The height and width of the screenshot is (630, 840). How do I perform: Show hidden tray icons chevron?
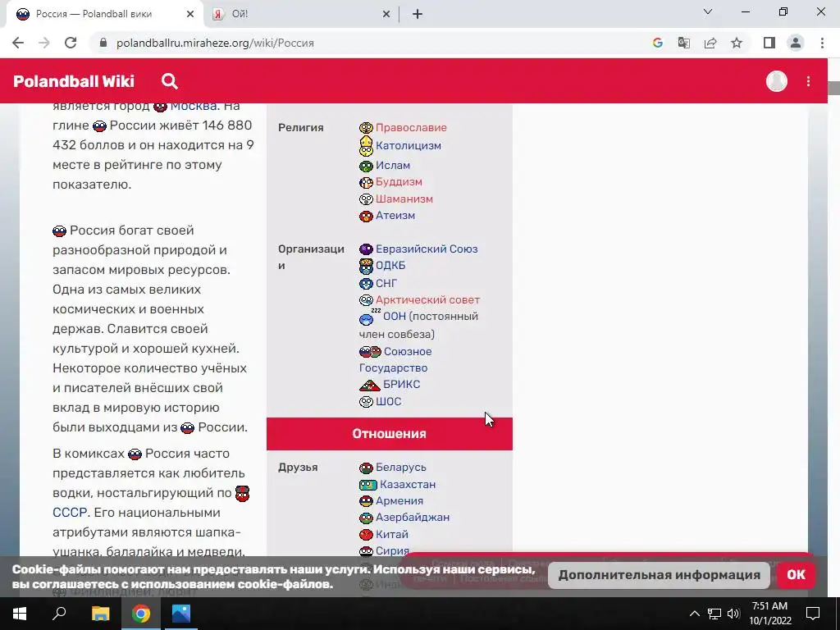coord(694,614)
